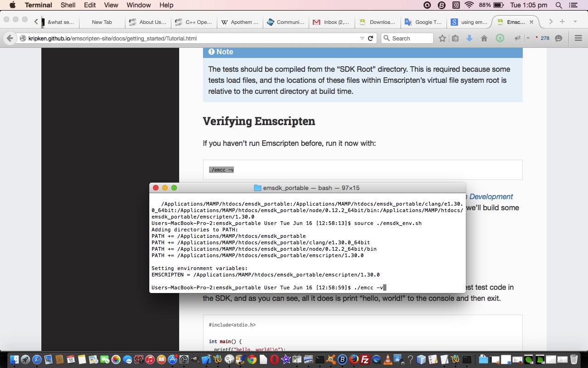588x368 pixels.
Task: Open Xcode from the Dock
Action: click(x=206, y=360)
